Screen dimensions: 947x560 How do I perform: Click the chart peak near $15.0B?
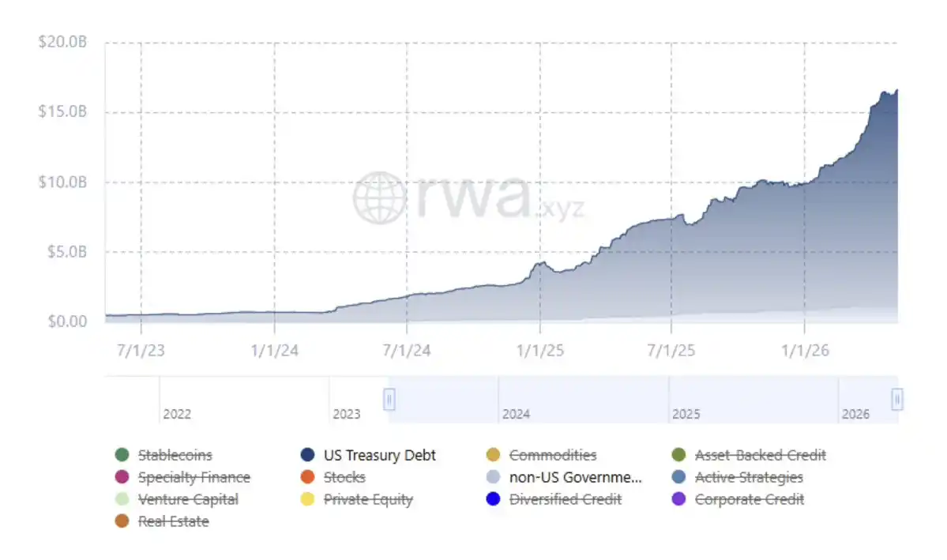(x=896, y=91)
